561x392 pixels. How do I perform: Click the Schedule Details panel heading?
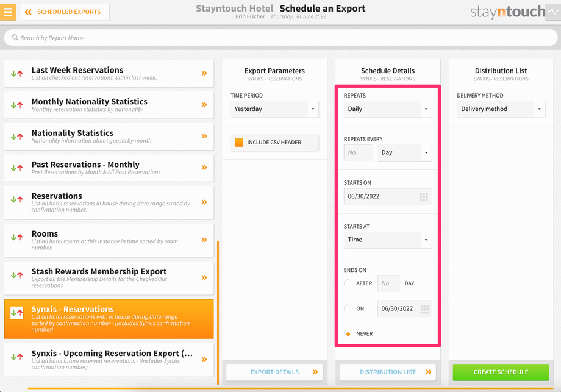click(388, 71)
